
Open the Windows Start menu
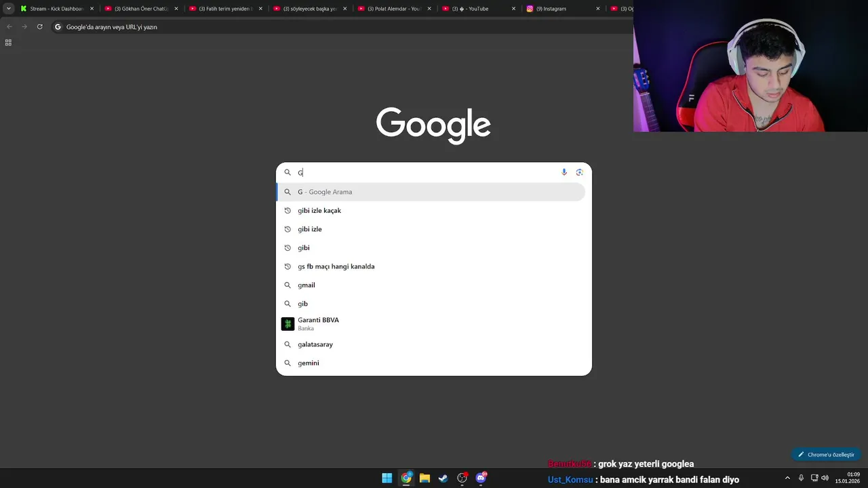387,478
